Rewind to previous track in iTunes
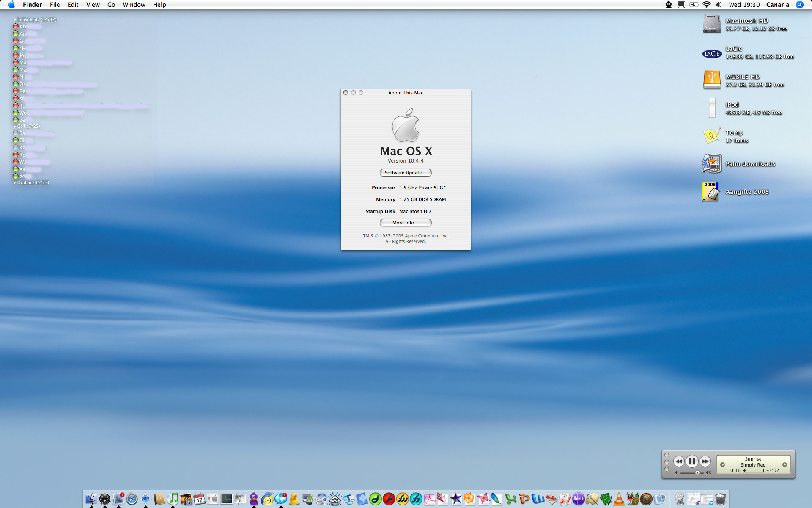Image resolution: width=812 pixels, height=508 pixels. [x=679, y=461]
